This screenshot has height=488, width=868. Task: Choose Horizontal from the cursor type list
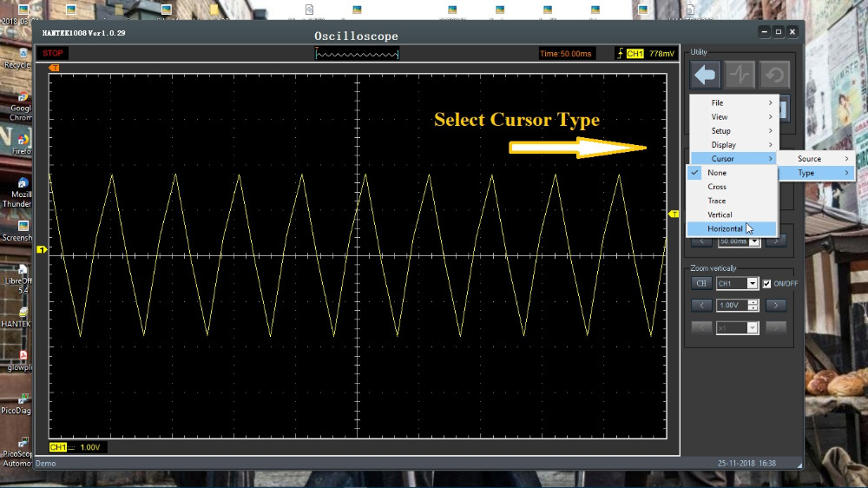[725, 228]
